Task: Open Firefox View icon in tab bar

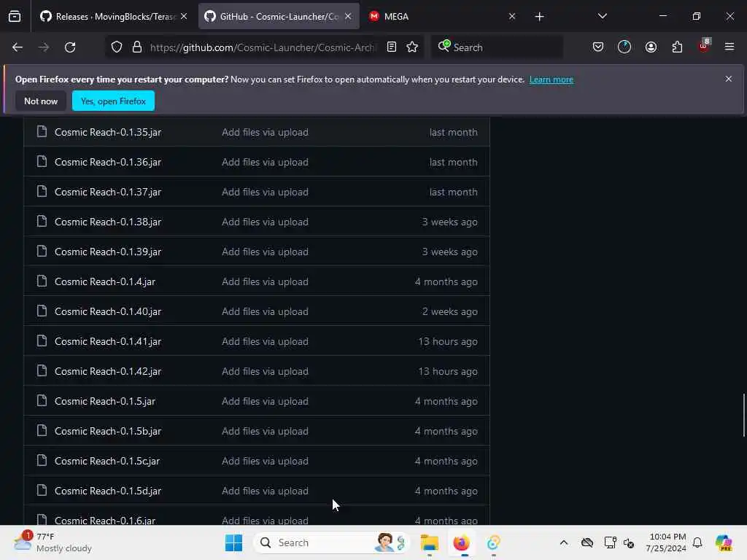Action: pyautogui.click(x=15, y=17)
